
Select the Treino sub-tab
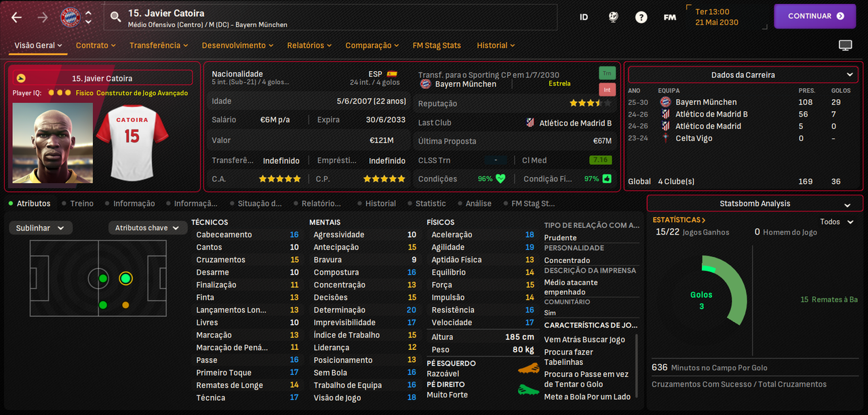coord(77,203)
